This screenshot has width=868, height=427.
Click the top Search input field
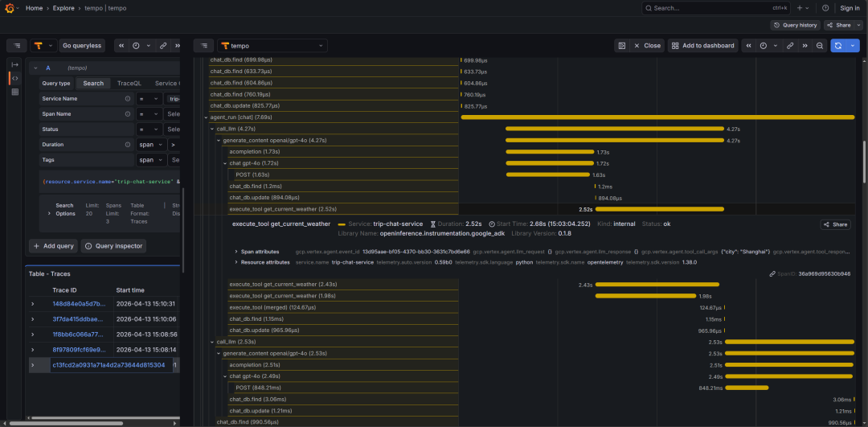[716, 8]
